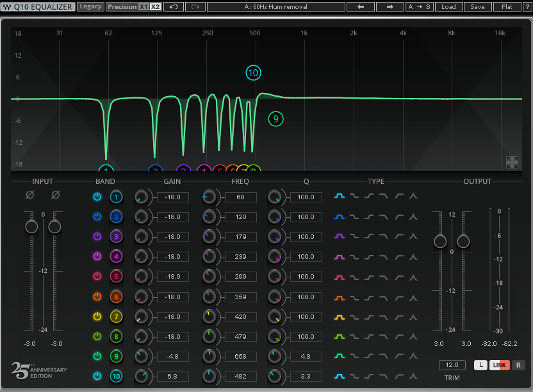
Task: Select band 5 numbered circle
Action: 116,277
